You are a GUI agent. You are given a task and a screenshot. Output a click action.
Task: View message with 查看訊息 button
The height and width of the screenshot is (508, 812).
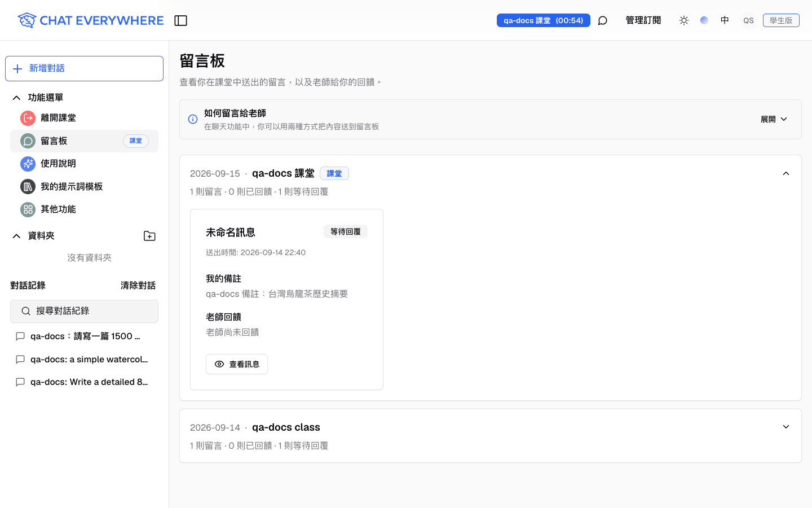[x=237, y=364]
